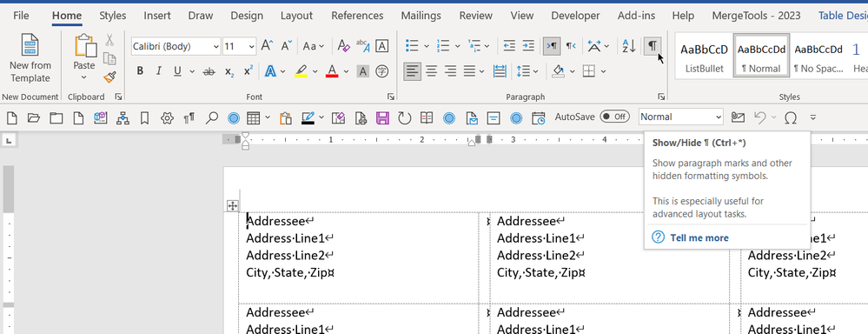Click the Increase Indent icon
Screen dimensions: 868x334
pos(528,46)
